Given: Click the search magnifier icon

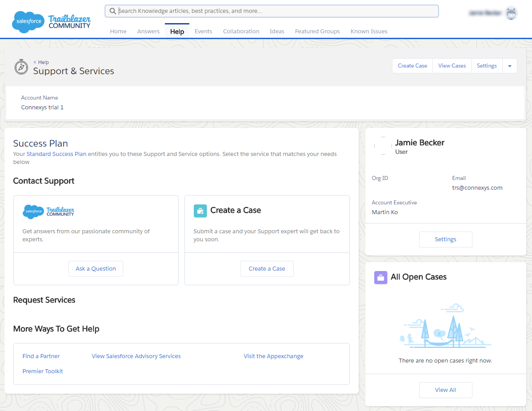Looking at the screenshot, I should (112, 11).
